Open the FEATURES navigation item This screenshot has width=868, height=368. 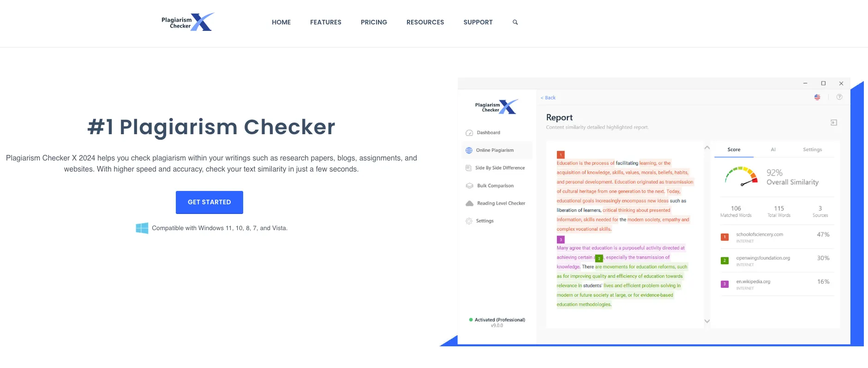point(326,22)
